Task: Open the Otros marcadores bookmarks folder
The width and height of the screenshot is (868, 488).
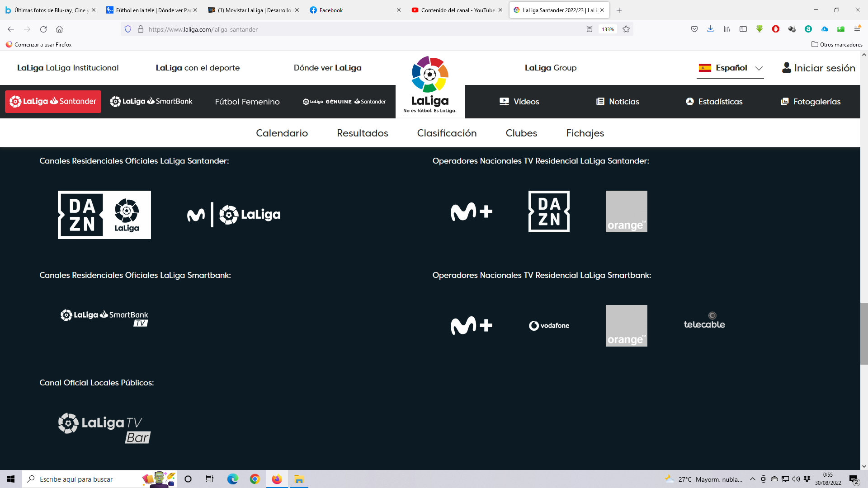Action: tap(837, 44)
